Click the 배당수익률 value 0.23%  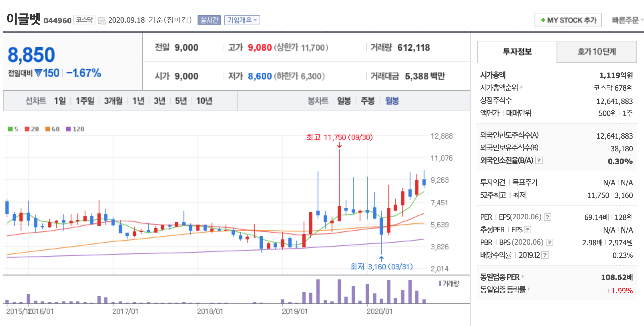(x=622, y=255)
